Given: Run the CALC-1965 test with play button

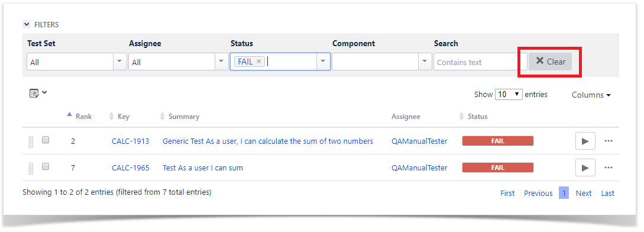Looking at the screenshot, I should pyautogui.click(x=585, y=168).
